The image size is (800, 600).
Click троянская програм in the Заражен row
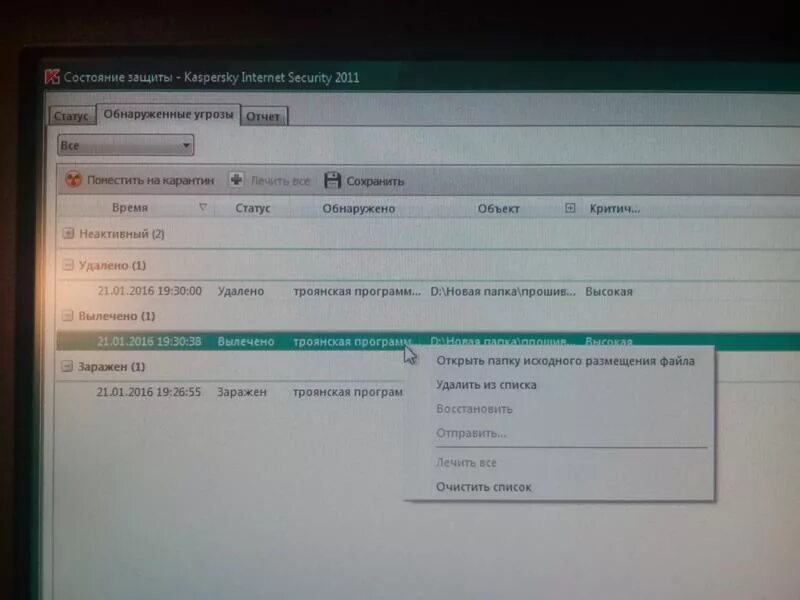348,392
